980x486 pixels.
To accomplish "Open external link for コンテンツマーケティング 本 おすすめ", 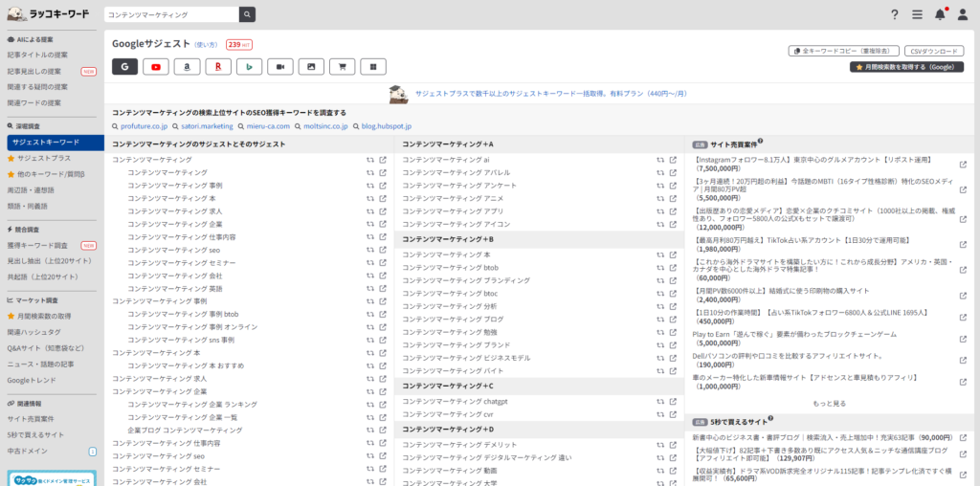I will coord(383,365).
